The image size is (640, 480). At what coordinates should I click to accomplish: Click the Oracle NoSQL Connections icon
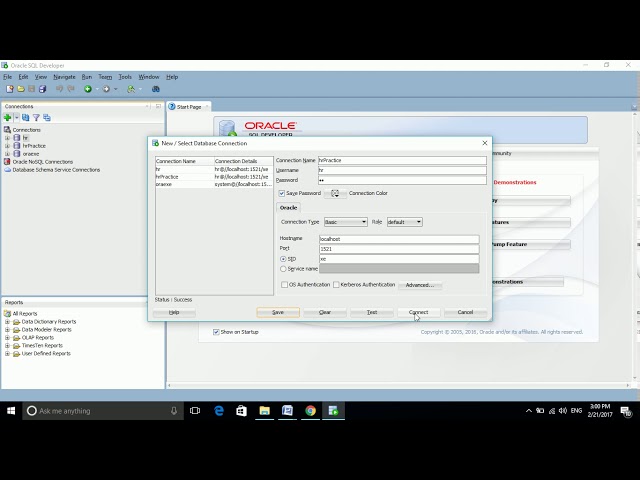(7, 162)
